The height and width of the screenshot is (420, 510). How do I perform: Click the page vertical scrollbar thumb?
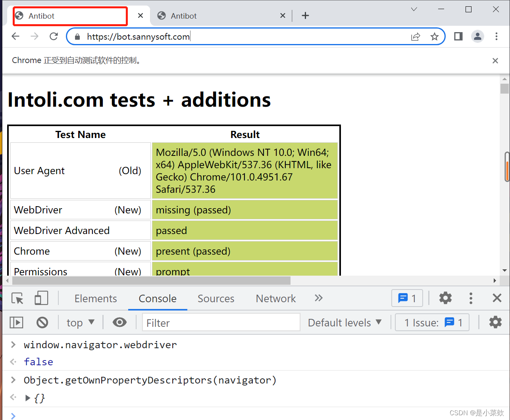pyautogui.click(x=504, y=88)
